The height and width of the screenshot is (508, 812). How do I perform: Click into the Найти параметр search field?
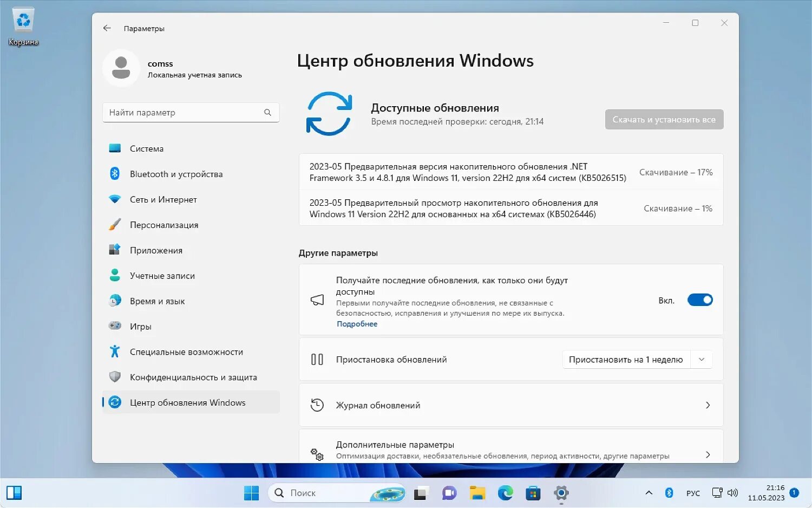(191, 113)
